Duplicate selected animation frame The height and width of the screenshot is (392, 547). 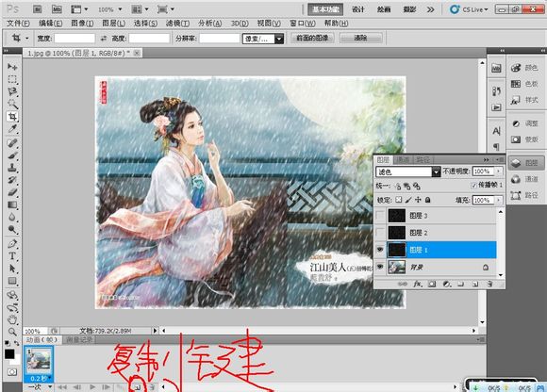point(138,387)
